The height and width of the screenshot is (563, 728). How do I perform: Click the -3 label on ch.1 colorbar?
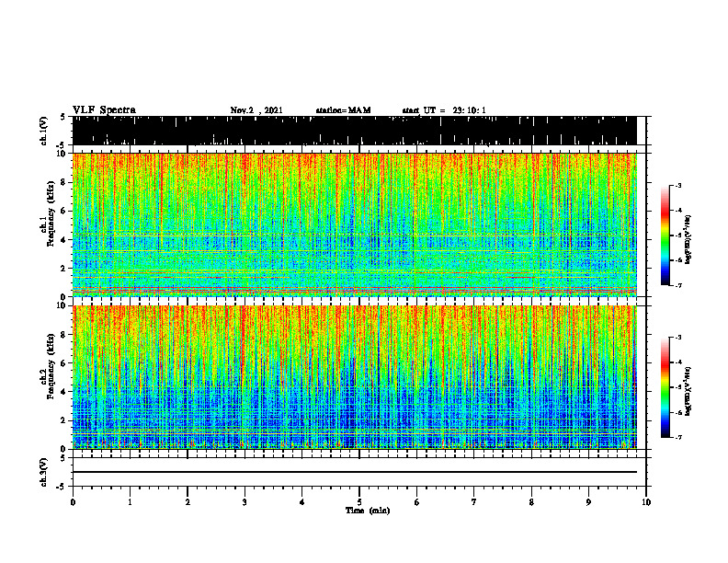pos(678,185)
